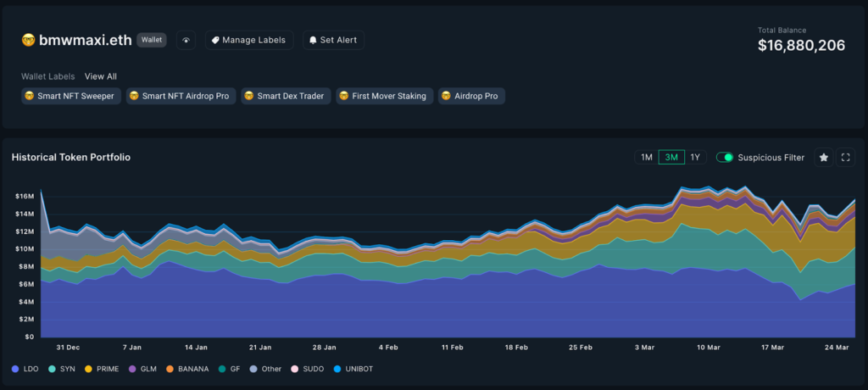Click the star favorite chart icon
Screen dimensions: 868x390
pyautogui.click(x=823, y=157)
